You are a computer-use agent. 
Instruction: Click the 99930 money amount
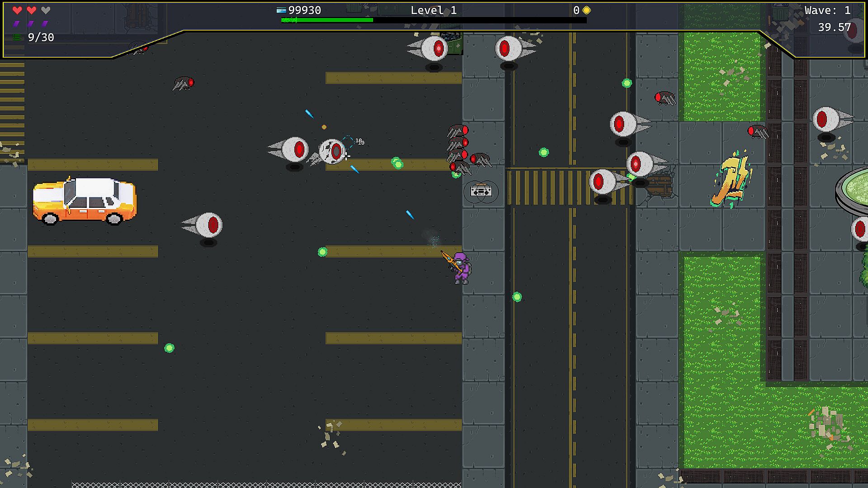point(304,10)
